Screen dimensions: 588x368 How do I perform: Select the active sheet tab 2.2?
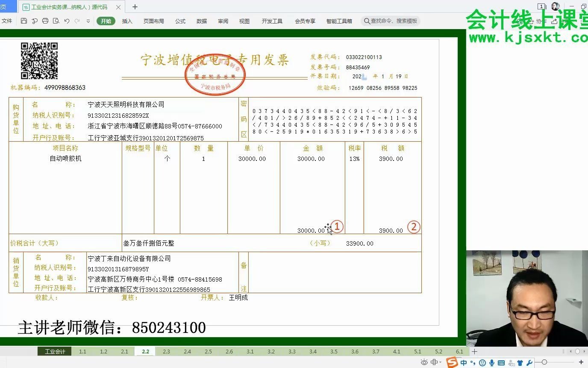(x=145, y=351)
